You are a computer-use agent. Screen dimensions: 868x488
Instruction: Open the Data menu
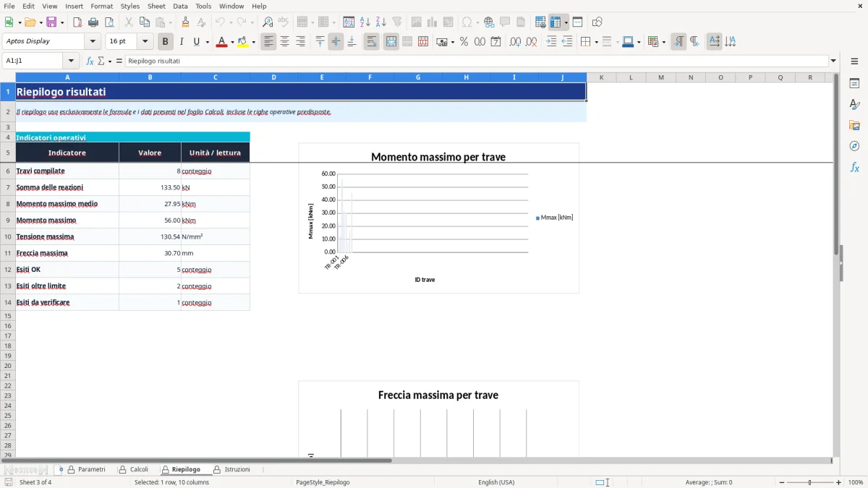click(x=180, y=6)
